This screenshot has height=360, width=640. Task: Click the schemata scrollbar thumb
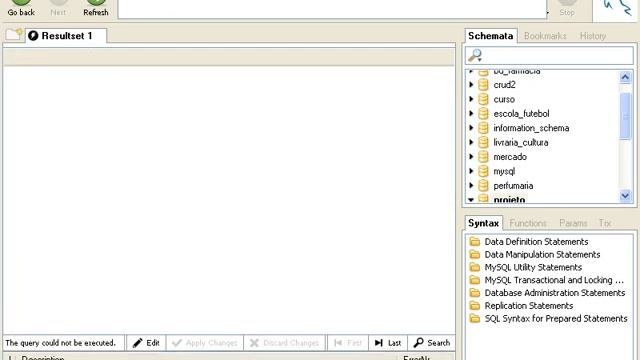tap(625, 116)
